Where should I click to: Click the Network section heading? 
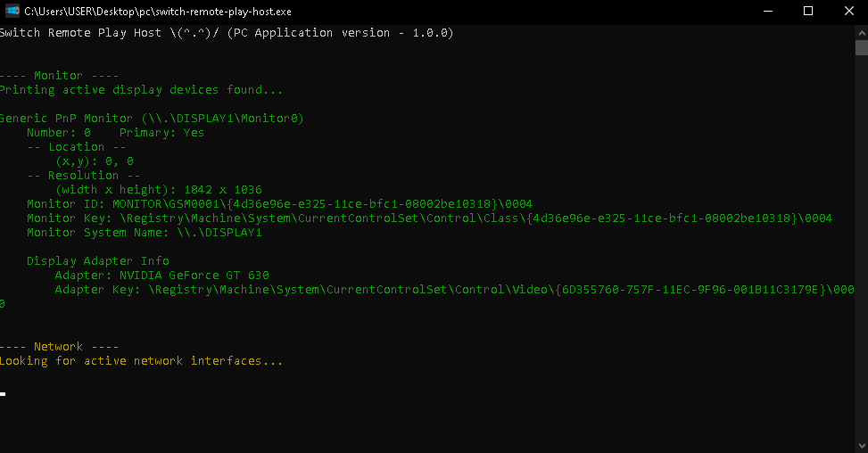point(59,347)
